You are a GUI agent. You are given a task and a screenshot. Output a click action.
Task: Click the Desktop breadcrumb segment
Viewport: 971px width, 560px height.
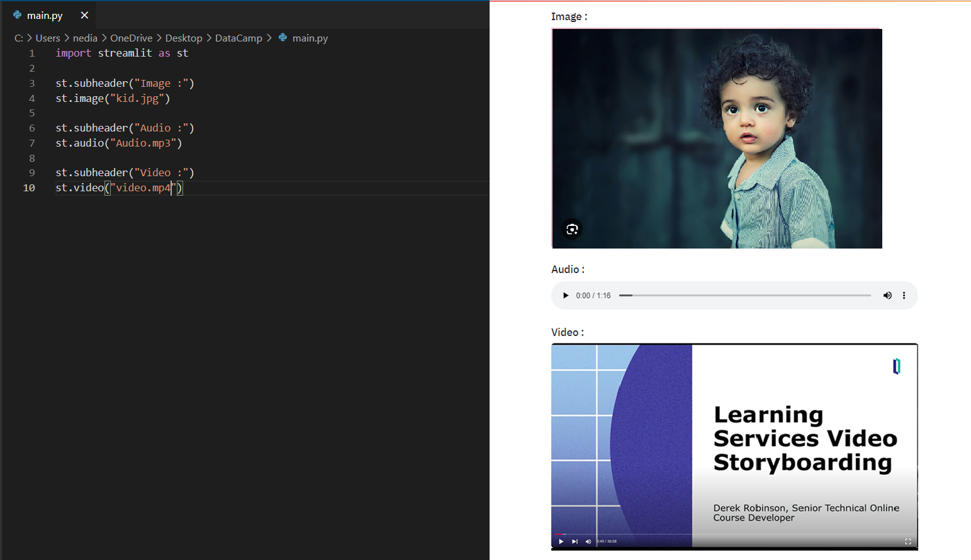click(x=184, y=38)
